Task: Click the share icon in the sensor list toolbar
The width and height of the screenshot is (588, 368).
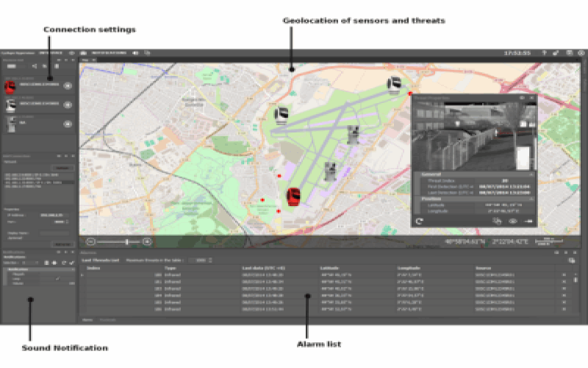Action: coord(34,66)
